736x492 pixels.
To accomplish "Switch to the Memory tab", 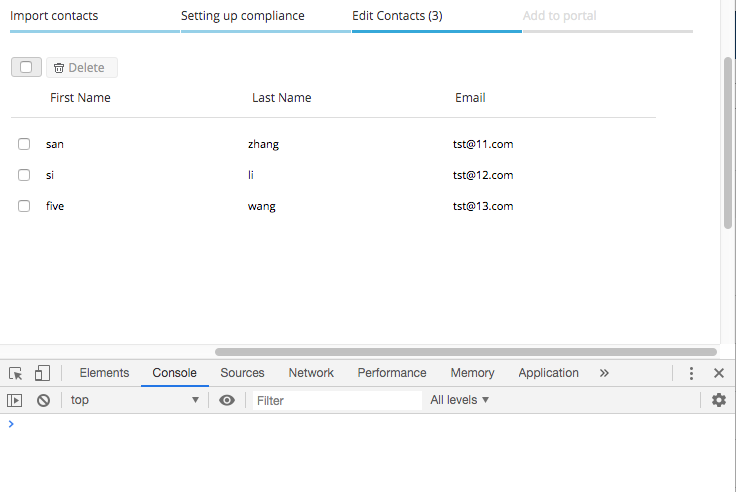I will tap(472, 373).
